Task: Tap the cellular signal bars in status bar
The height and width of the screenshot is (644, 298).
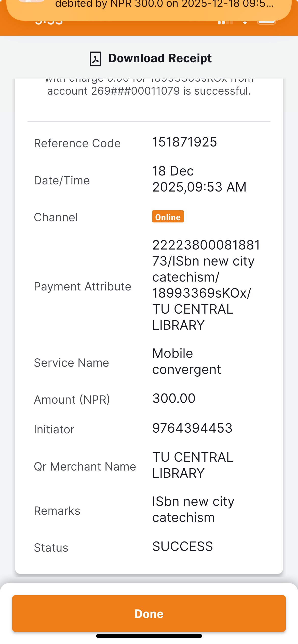Action: [x=225, y=22]
